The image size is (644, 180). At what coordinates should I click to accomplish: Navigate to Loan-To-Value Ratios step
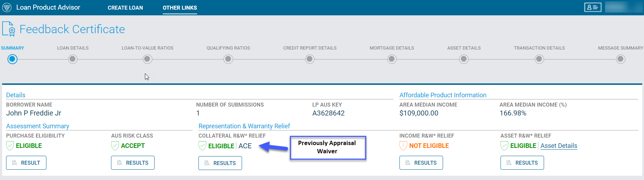tap(147, 59)
